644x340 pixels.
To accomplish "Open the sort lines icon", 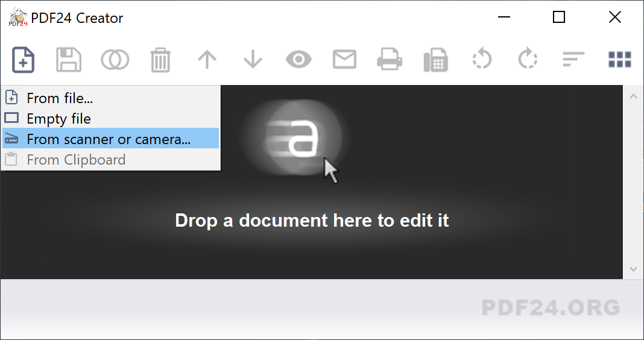I will pyautogui.click(x=573, y=60).
